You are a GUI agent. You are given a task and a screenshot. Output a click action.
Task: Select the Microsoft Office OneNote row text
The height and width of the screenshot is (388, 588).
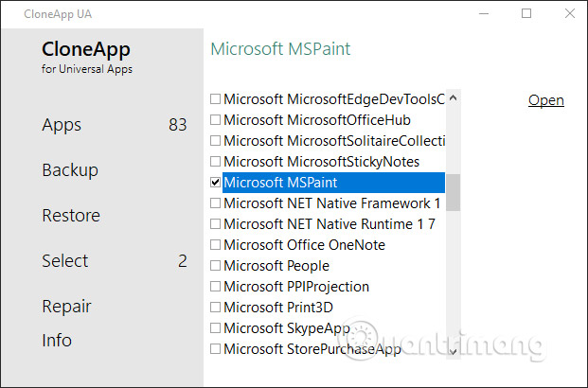(305, 245)
